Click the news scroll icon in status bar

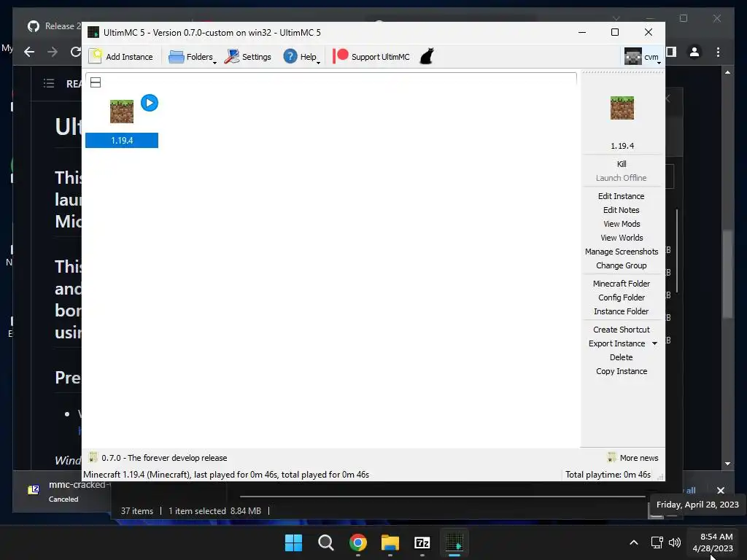(x=93, y=457)
